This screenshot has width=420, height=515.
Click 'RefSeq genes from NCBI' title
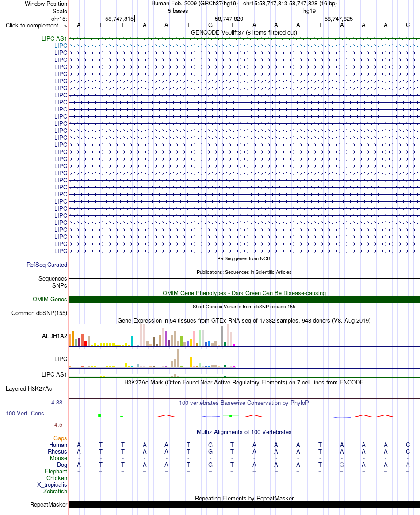click(x=244, y=258)
